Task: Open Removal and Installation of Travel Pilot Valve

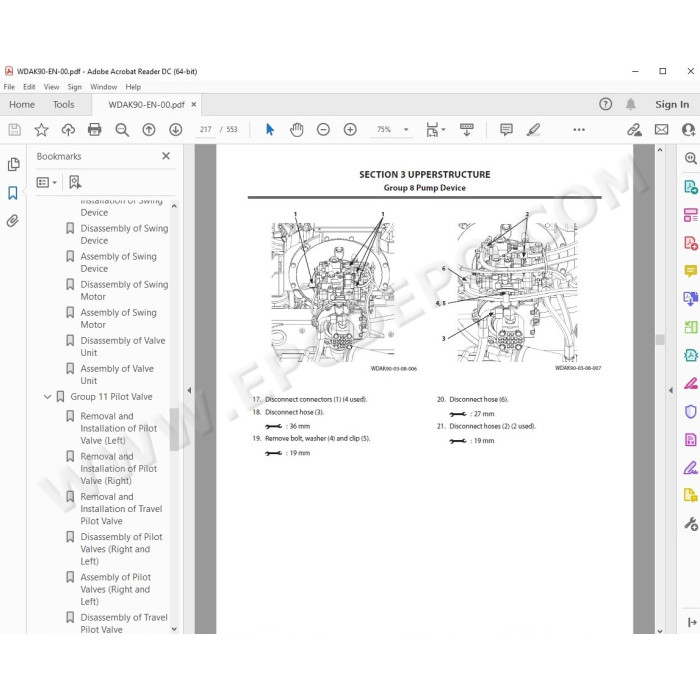Action: click(x=121, y=509)
